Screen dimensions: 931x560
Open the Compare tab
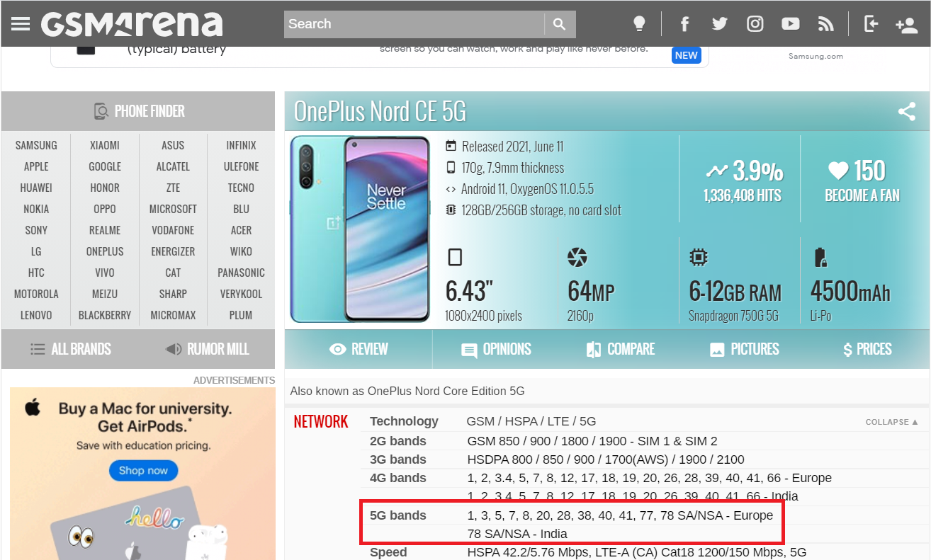point(621,349)
